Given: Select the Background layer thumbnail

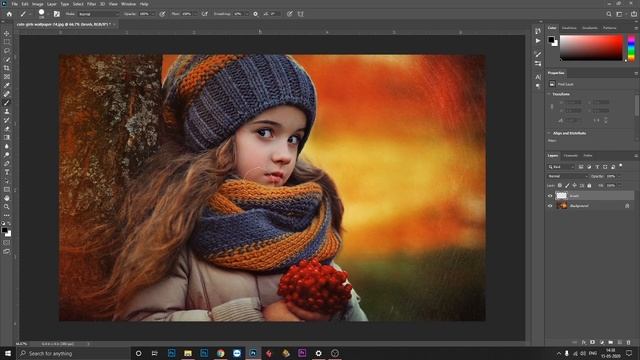Looking at the screenshot, I should coord(562,206).
